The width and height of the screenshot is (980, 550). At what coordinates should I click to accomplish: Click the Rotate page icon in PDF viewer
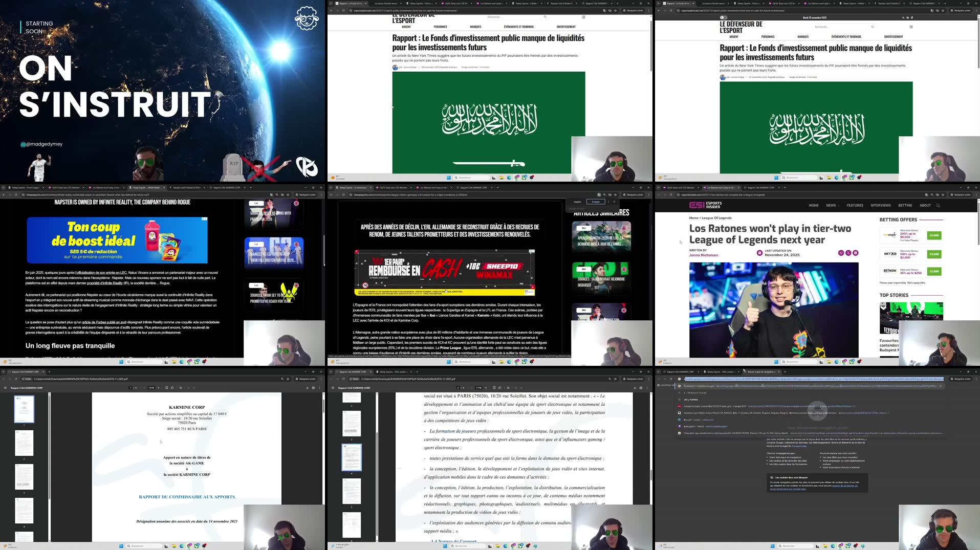pyautogui.click(x=172, y=387)
